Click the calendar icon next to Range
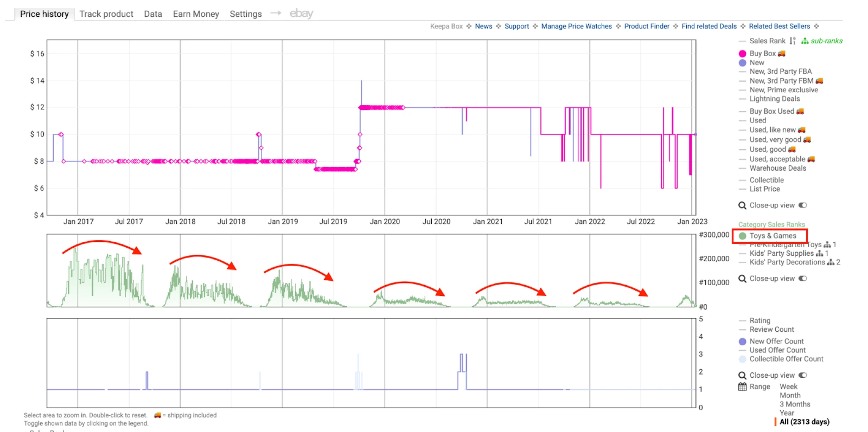Image resolution: width=868 pixels, height=432 pixels. (x=742, y=387)
